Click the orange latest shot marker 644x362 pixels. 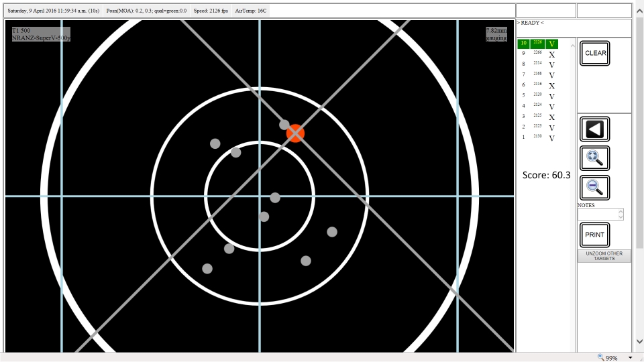295,133
